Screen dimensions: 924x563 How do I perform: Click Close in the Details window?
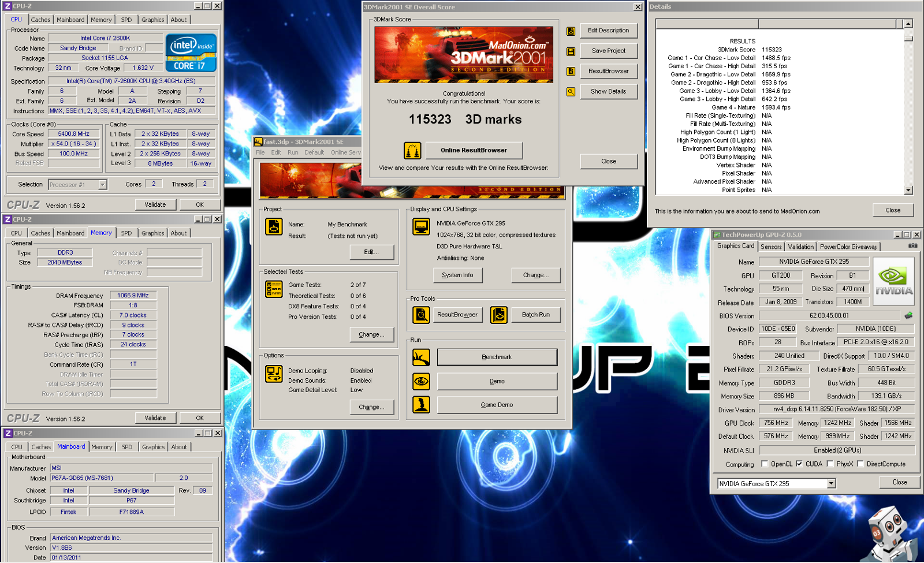tap(893, 210)
